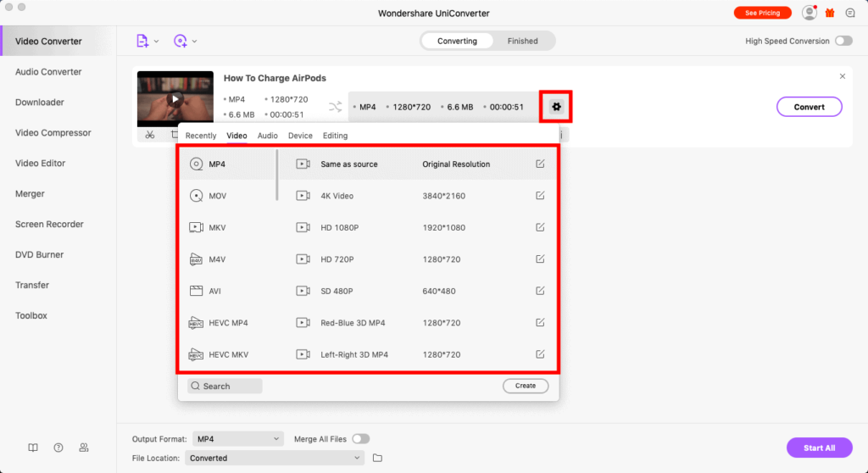Click the add file icon
Viewport: 868px width, 473px height.
pos(142,41)
